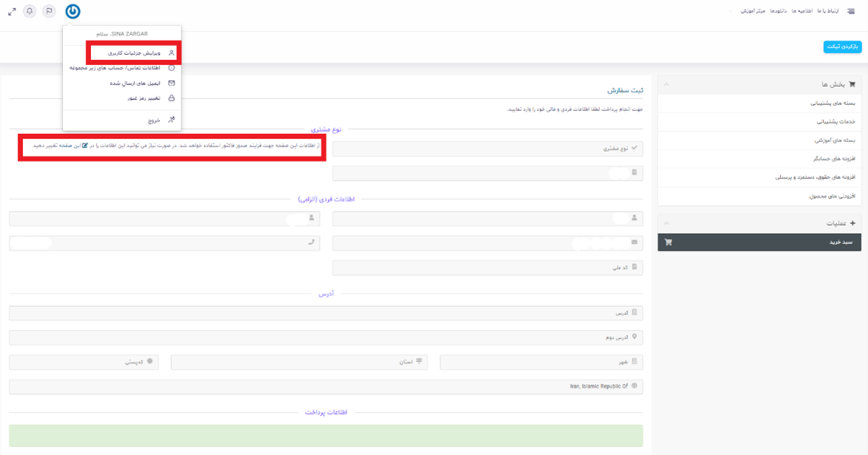Click the flag icon in header
868x455 pixels.
click(49, 11)
